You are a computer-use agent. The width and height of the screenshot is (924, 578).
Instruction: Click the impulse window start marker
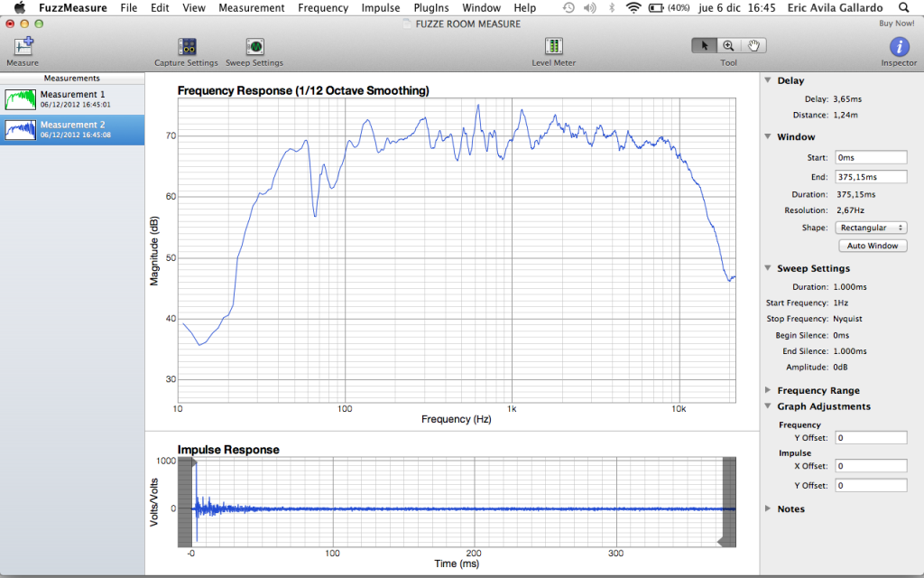pos(195,463)
